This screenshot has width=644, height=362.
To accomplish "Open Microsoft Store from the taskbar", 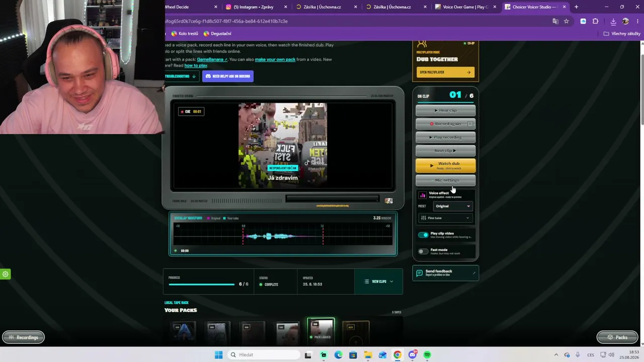I will (x=353, y=355).
